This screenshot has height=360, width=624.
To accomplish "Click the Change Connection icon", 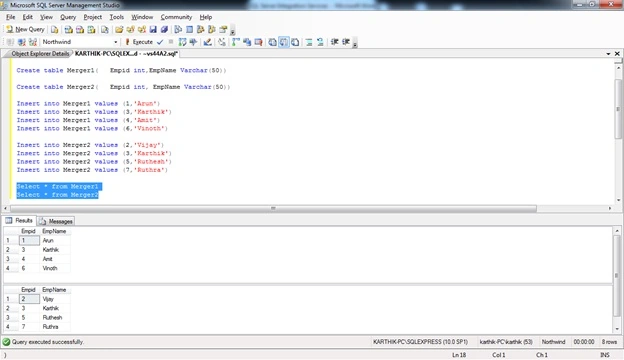I will point(33,42).
